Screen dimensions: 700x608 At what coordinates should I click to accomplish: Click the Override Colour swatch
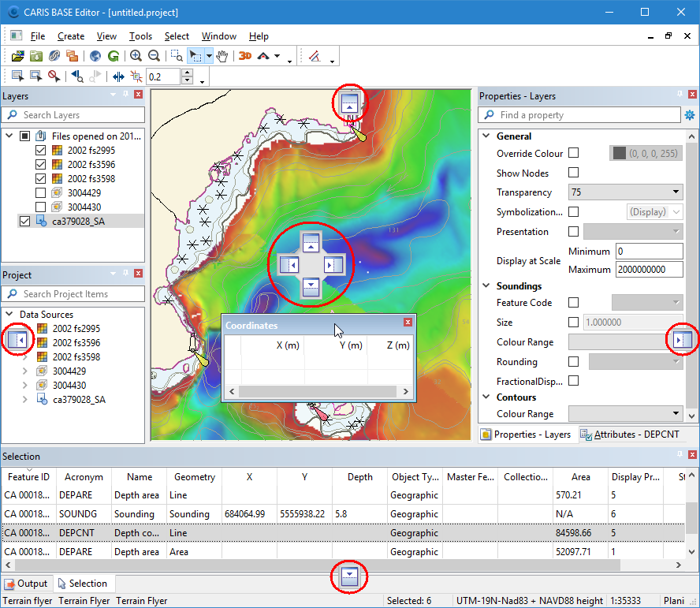619,154
